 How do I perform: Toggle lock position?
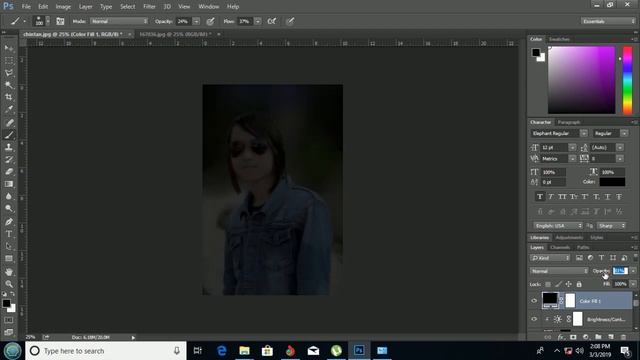point(569,284)
